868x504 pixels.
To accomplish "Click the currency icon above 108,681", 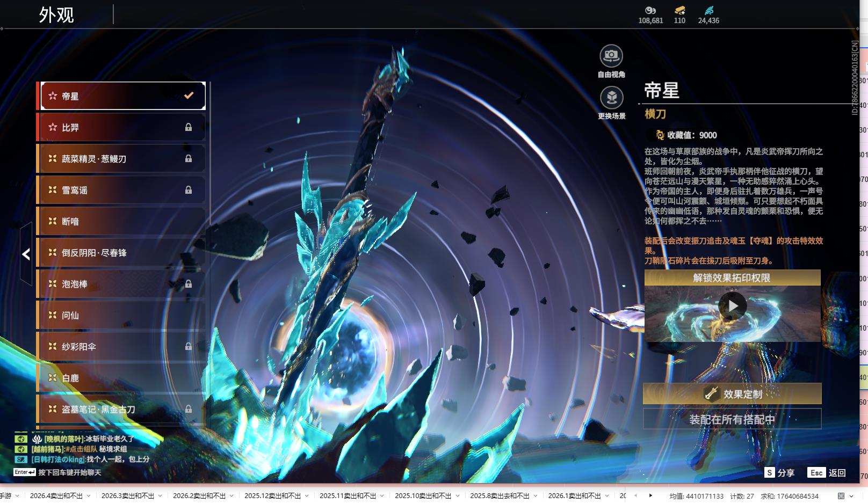I will pos(650,10).
